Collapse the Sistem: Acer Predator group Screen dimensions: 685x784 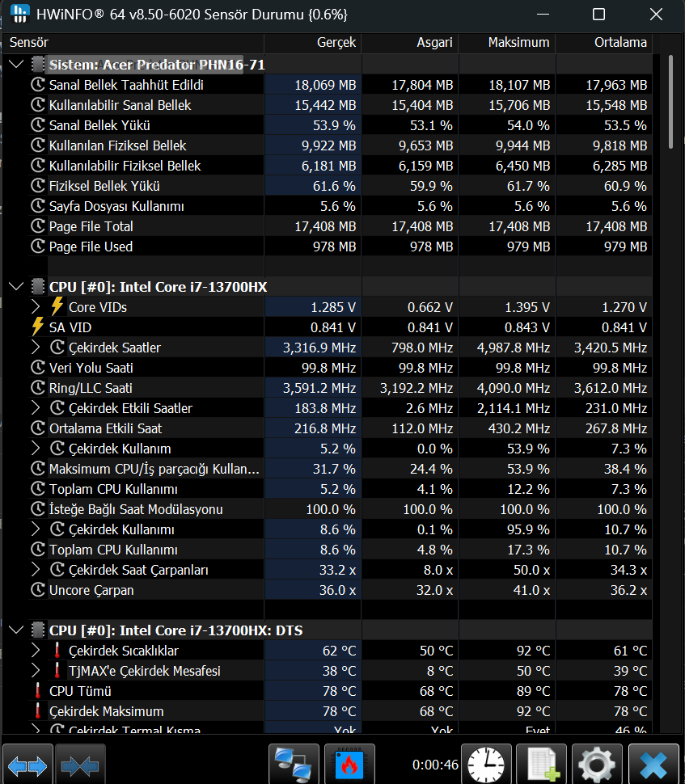[x=16, y=65]
